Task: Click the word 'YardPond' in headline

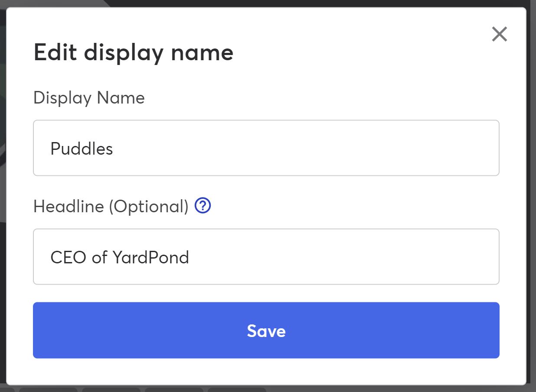Action: click(x=151, y=258)
